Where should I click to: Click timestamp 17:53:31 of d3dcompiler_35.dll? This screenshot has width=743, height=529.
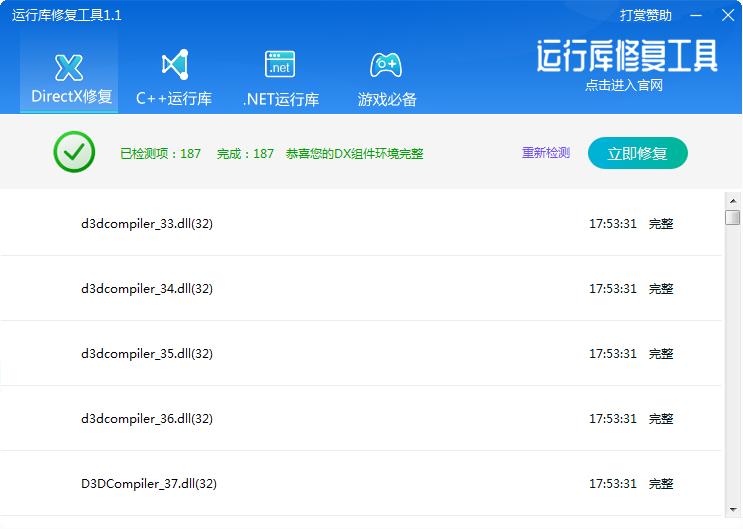click(613, 353)
